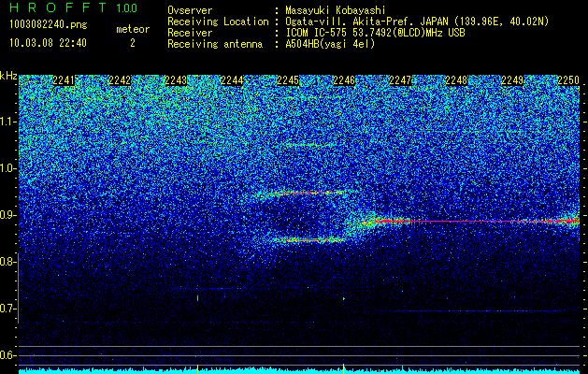Click the Ovserver field label
The image size is (588, 374).
point(190,10)
